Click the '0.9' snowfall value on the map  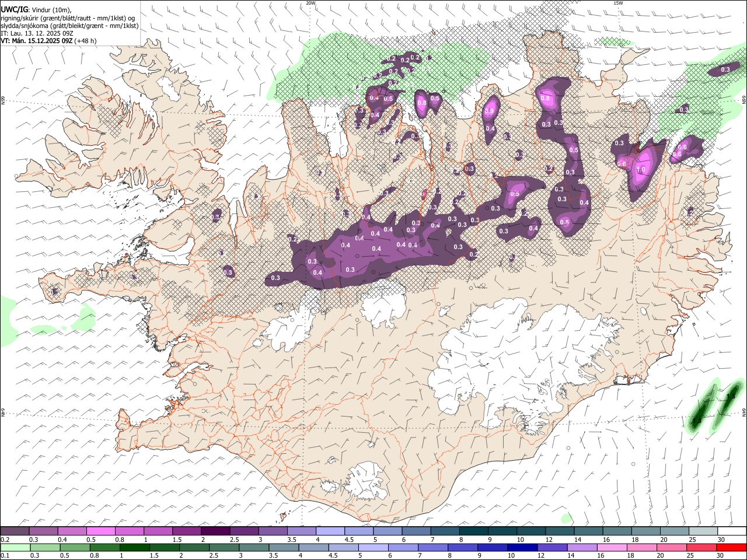[490, 111]
